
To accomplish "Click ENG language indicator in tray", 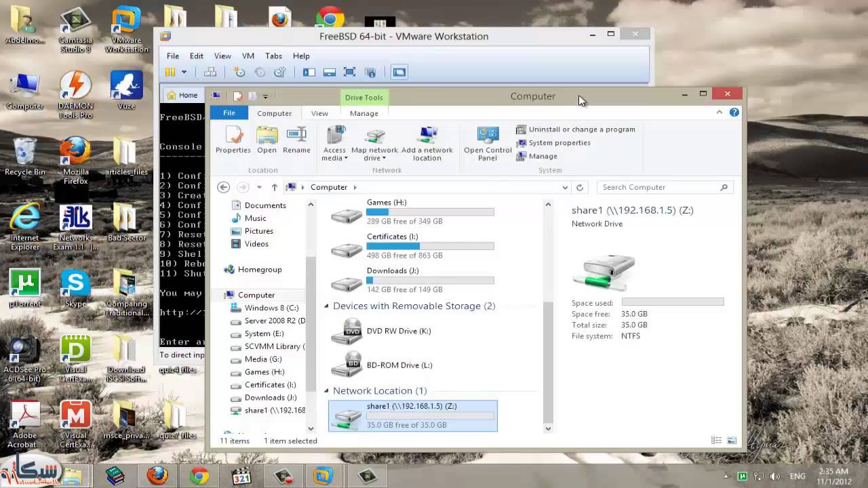I will pos(796,476).
